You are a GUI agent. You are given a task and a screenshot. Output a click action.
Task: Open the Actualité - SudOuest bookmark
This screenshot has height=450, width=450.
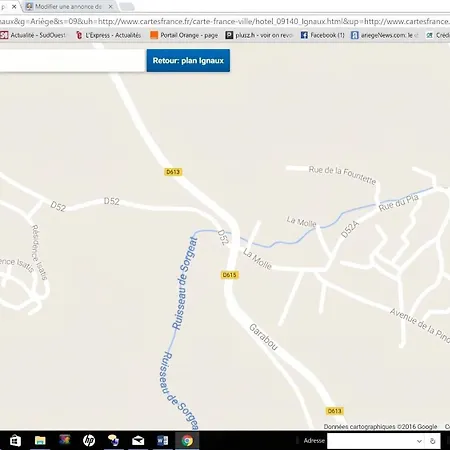pos(33,35)
